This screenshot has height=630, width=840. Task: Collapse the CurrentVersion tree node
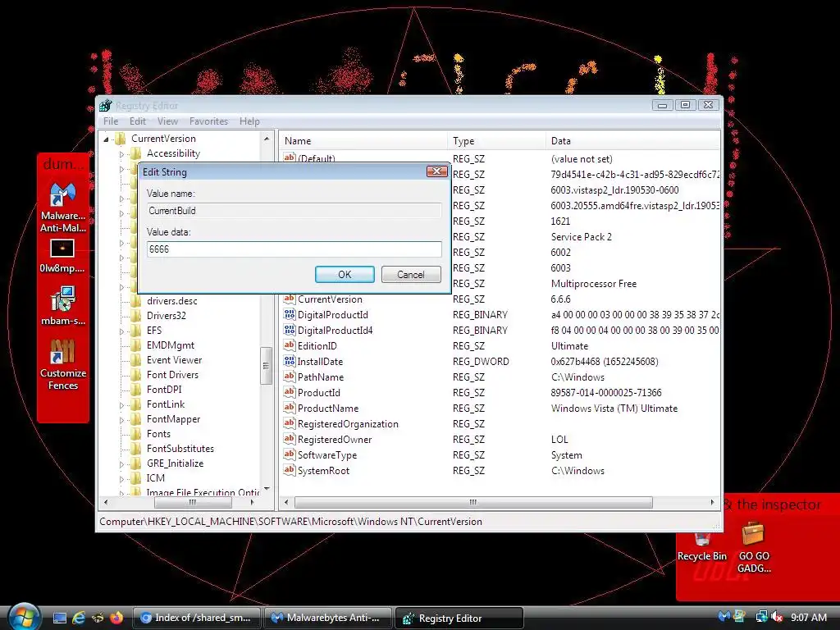pyautogui.click(x=106, y=139)
